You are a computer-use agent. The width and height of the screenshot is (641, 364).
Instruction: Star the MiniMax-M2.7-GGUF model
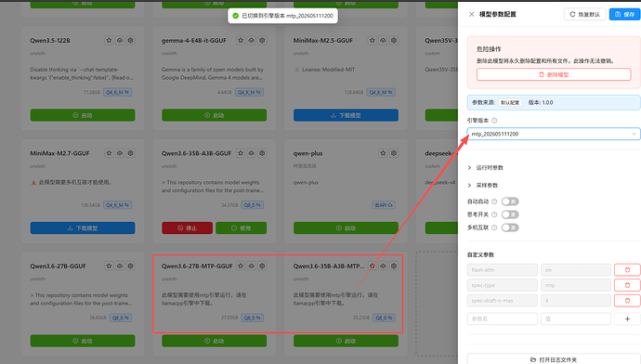[x=109, y=153]
